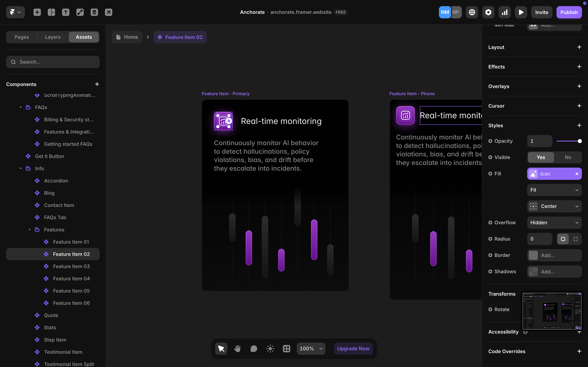Open the Fit image sizing dropdown
Viewport: 588px width, 367px height.
click(554, 190)
